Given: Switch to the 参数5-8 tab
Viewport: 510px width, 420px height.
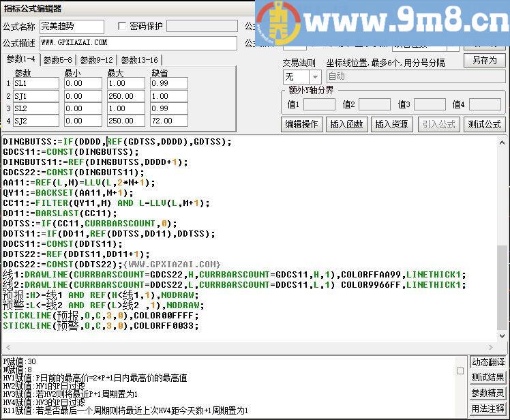Looking at the screenshot, I should (58, 60).
